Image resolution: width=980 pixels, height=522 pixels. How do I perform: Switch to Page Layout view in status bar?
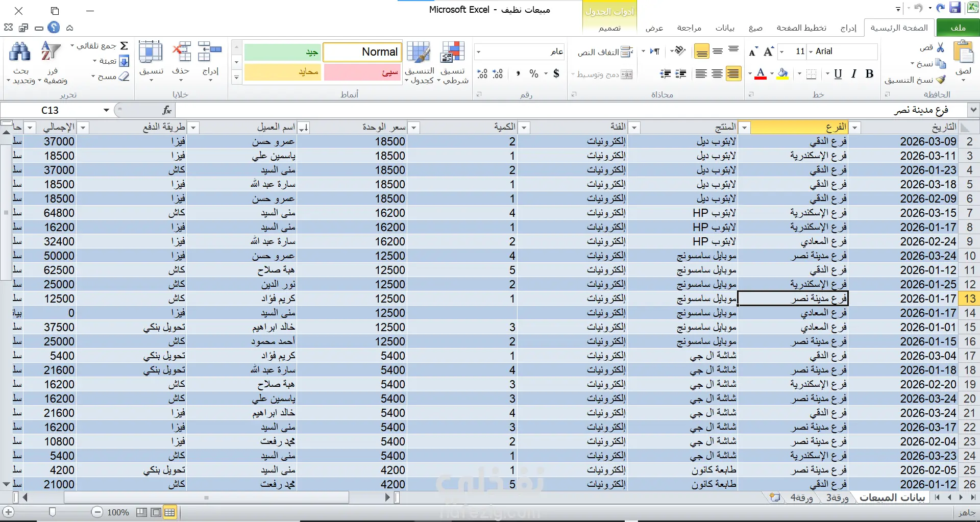click(x=156, y=512)
